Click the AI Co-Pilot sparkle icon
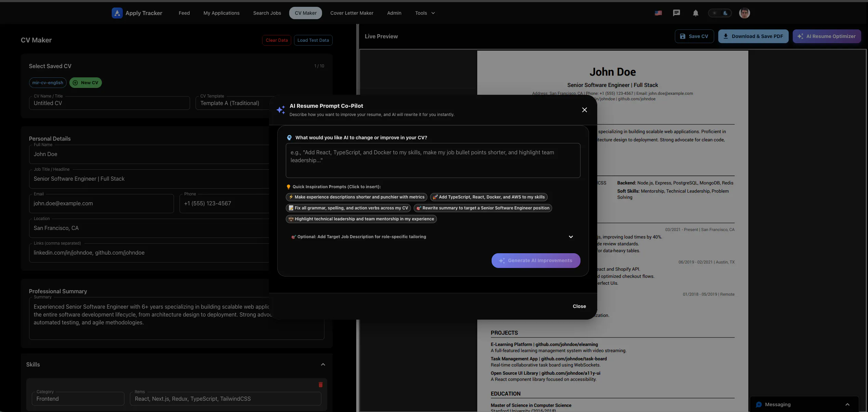868x412 pixels. [x=281, y=110]
